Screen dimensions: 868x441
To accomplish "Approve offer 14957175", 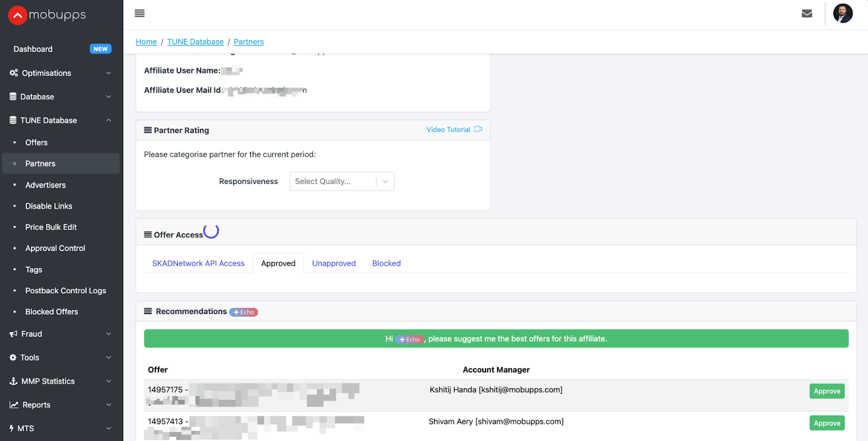I will [x=827, y=391].
